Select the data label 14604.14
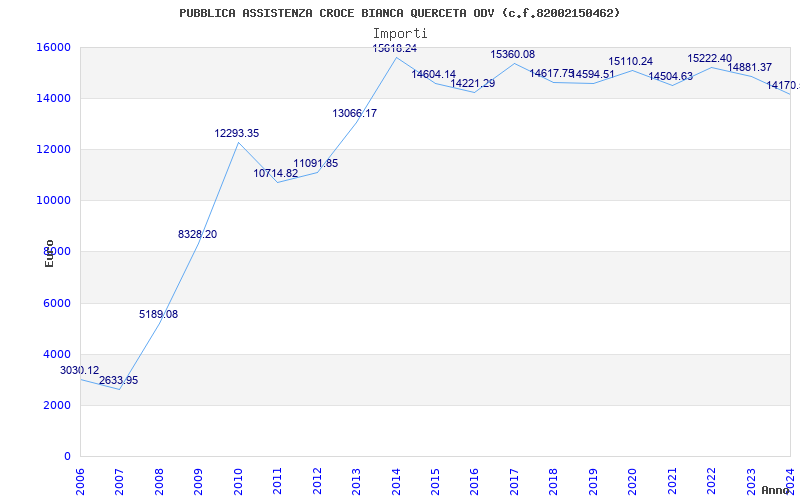 [x=434, y=74]
